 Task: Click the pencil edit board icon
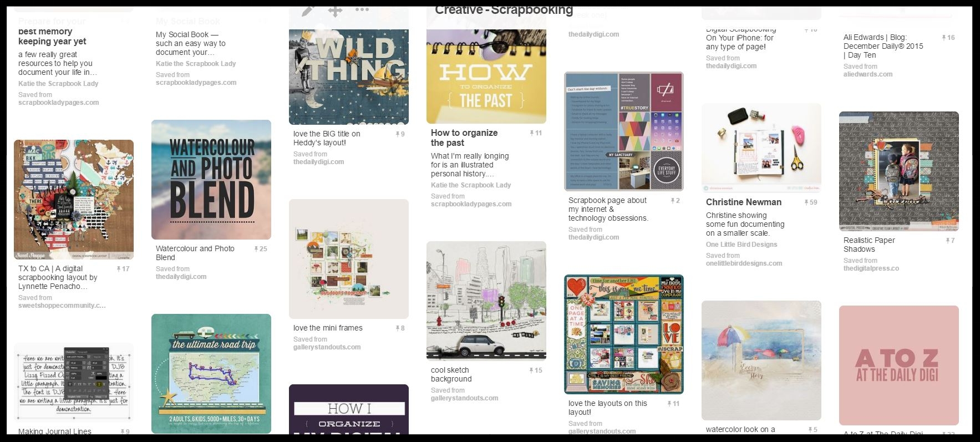tap(308, 10)
